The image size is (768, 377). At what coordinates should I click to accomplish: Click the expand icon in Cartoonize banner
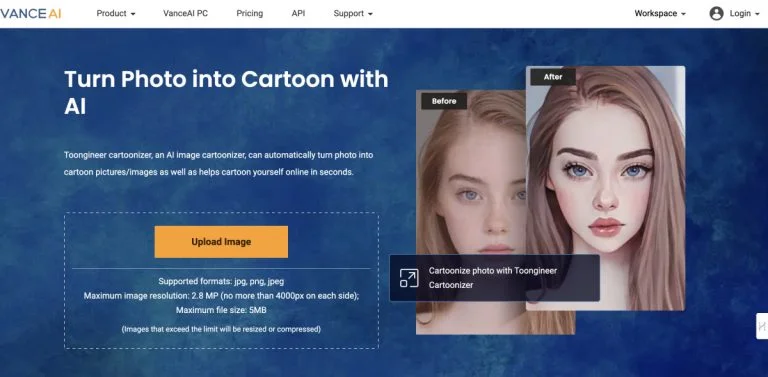coord(408,278)
